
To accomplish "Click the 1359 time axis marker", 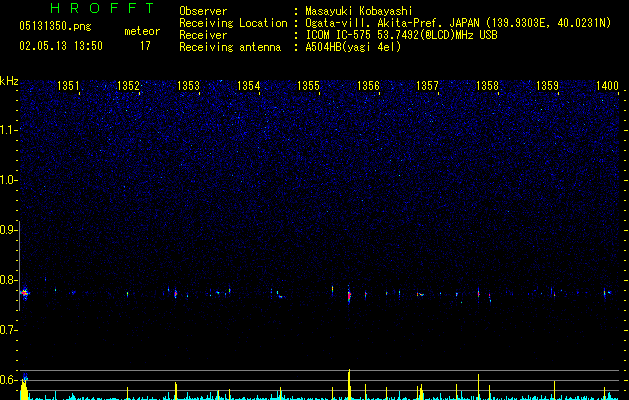I will point(547,86).
